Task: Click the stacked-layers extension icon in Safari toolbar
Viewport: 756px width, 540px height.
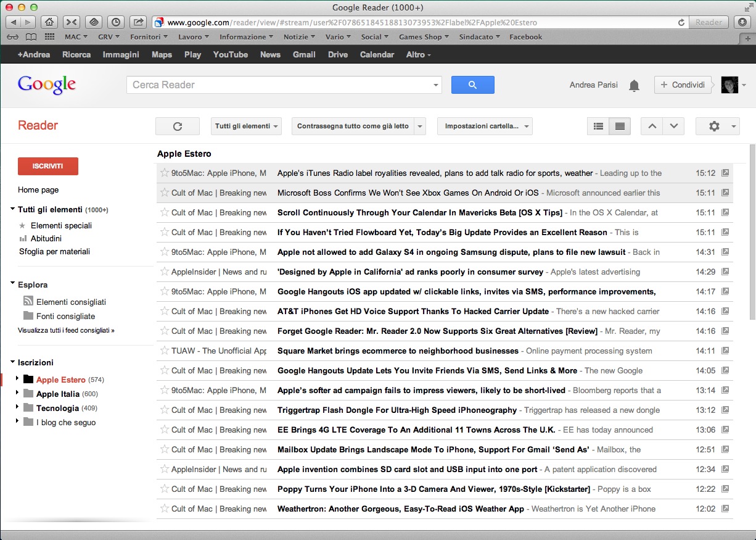Action: (94, 22)
